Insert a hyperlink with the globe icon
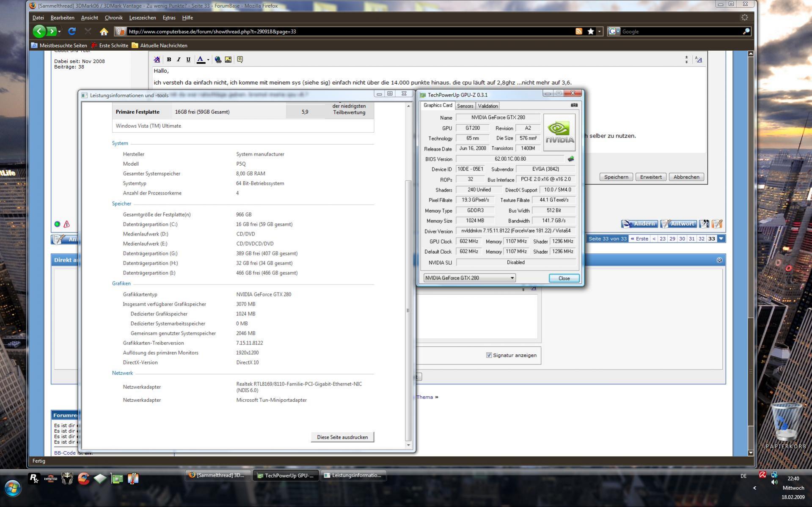Viewport: 812px width, 507px height. pyautogui.click(x=218, y=60)
